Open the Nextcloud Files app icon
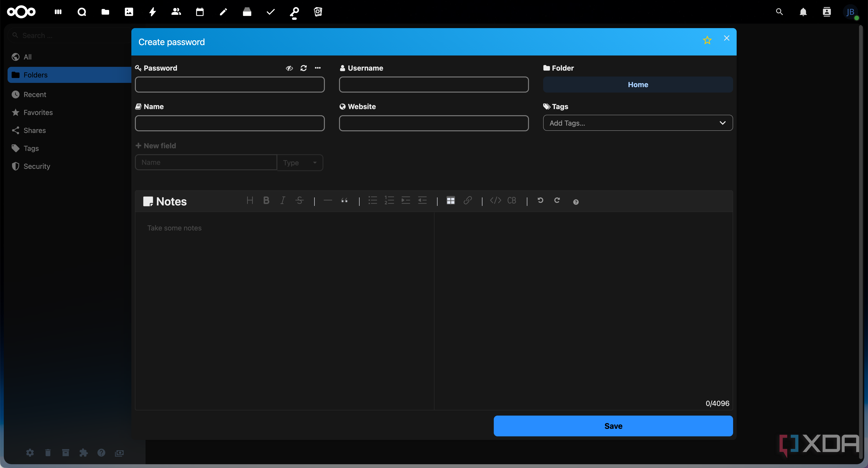 tap(105, 12)
